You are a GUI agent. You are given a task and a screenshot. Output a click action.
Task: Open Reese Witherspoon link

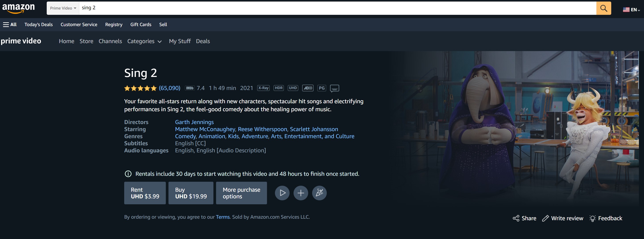263,129
